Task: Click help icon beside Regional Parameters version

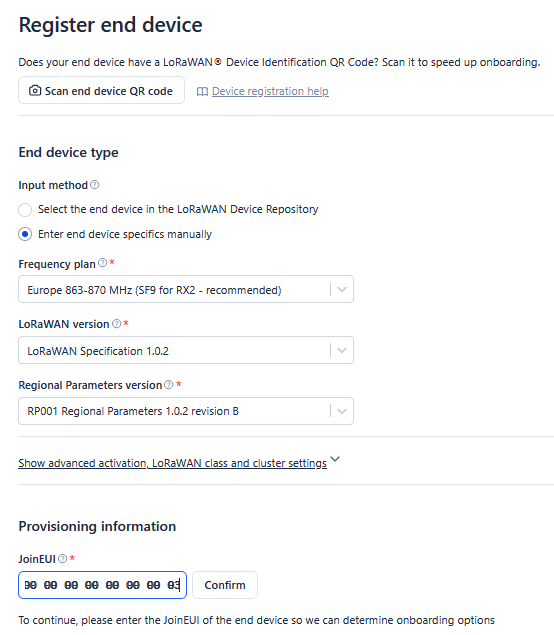Action: tap(169, 384)
